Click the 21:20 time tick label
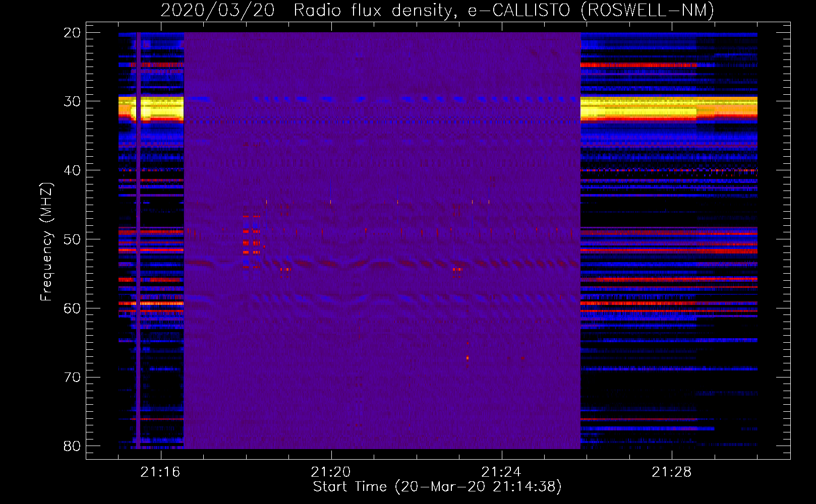This screenshot has height=504, width=816. click(x=331, y=472)
